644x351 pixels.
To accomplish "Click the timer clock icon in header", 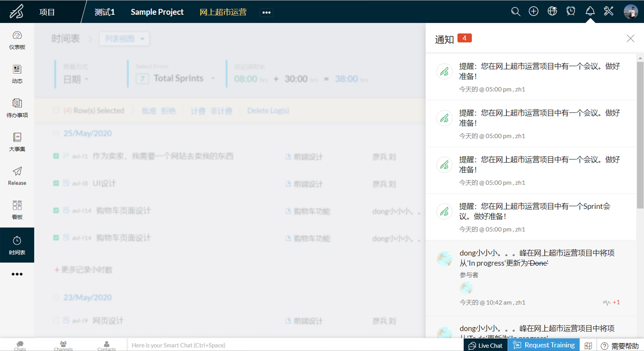I will [x=571, y=12].
